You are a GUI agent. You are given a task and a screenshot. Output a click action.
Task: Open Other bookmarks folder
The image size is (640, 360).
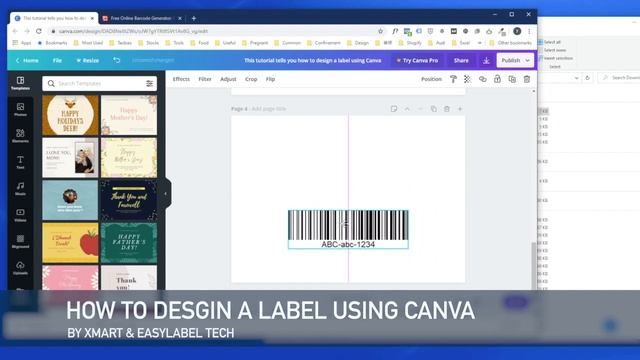coord(511,42)
